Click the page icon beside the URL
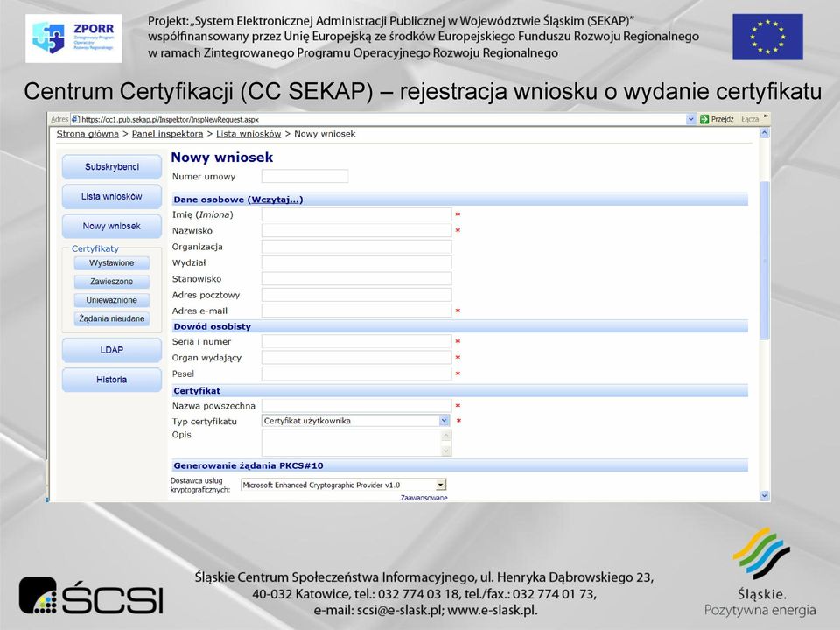 75,119
